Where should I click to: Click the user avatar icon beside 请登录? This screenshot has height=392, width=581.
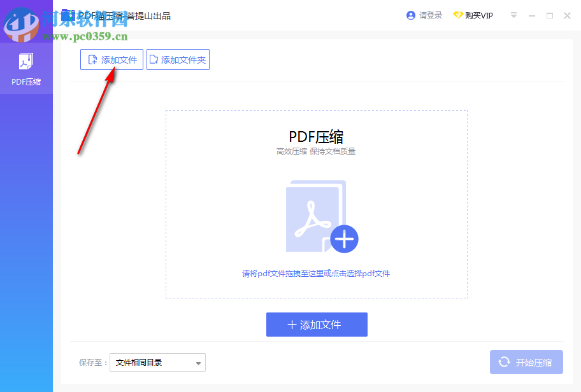[411, 15]
